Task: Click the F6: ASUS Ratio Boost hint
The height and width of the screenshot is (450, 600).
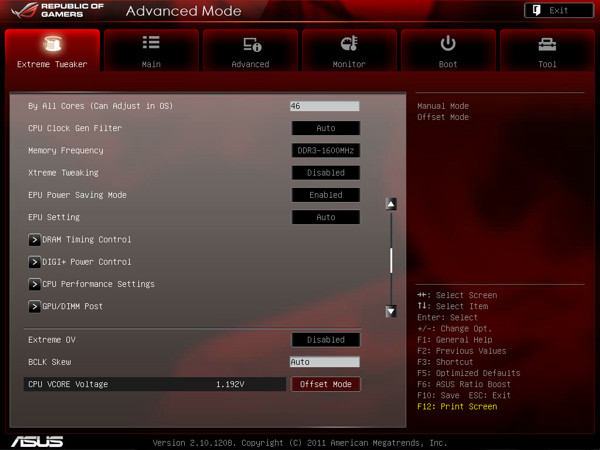Action: 464,384
